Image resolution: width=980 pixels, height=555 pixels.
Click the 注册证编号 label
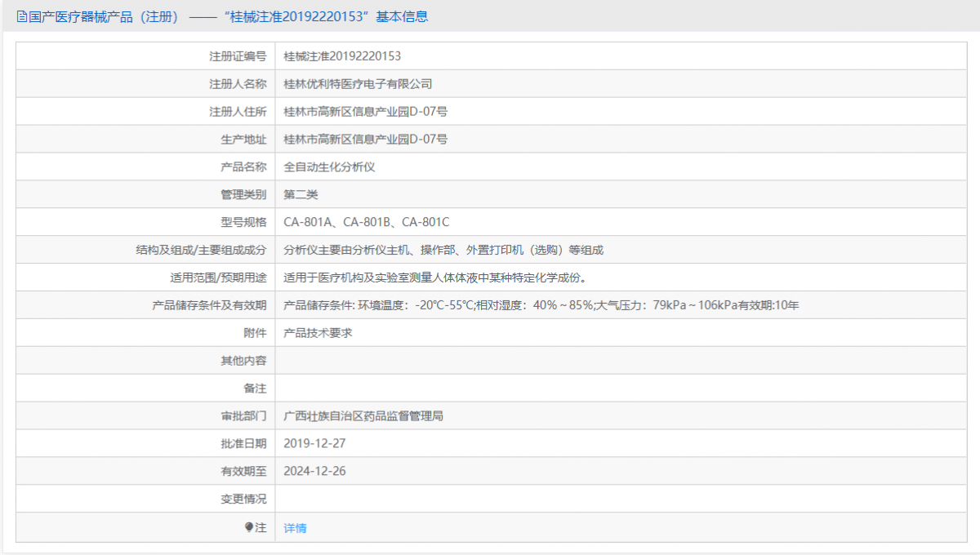pos(238,56)
